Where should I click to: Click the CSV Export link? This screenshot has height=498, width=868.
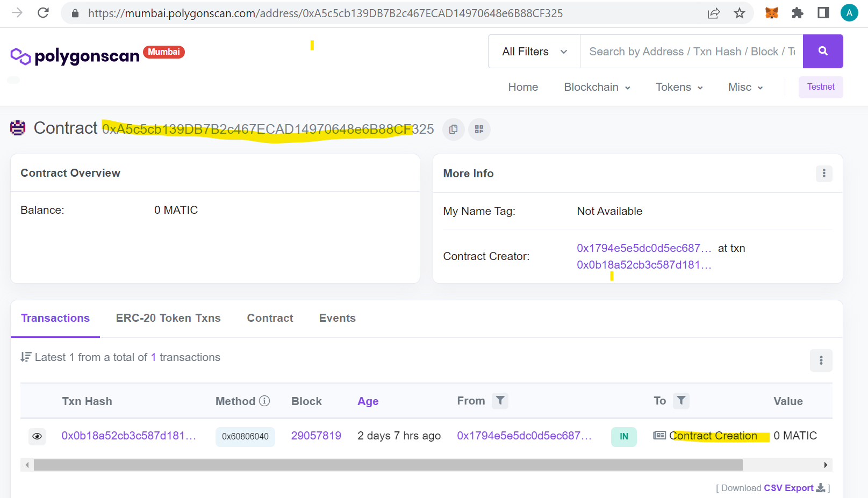(788, 488)
